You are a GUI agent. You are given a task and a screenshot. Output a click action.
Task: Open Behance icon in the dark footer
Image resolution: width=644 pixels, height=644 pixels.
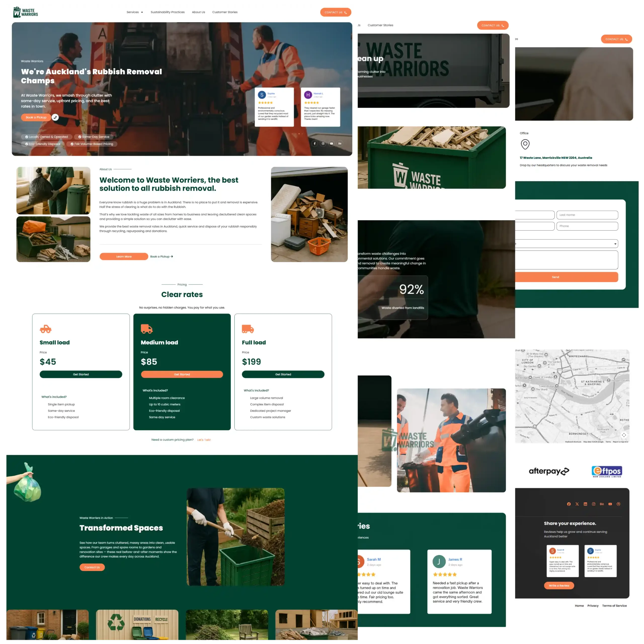click(x=602, y=504)
